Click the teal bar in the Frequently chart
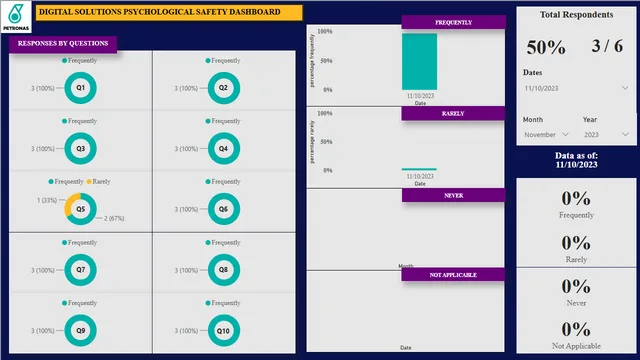This screenshot has width=640, height=360. click(x=419, y=62)
